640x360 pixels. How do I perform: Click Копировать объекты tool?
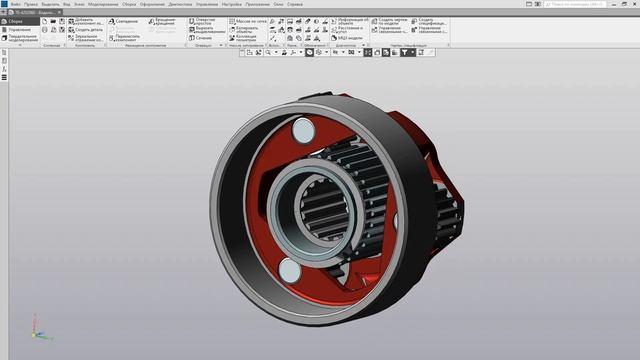click(x=244, y=30)
